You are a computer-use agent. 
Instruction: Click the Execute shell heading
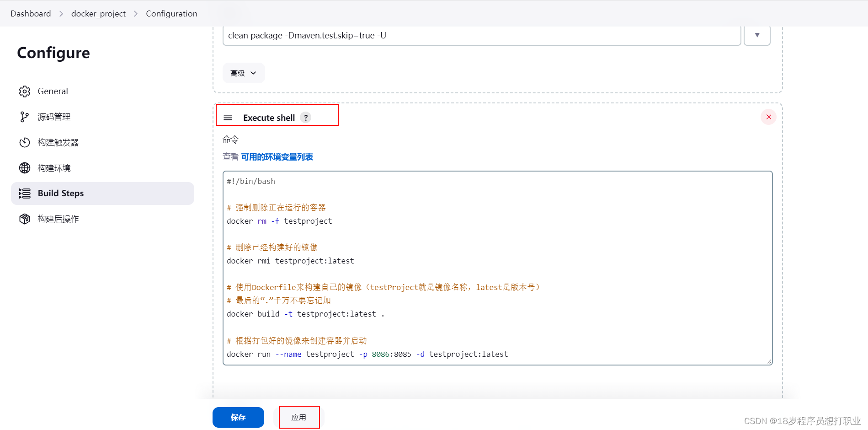tap(269, 118)
